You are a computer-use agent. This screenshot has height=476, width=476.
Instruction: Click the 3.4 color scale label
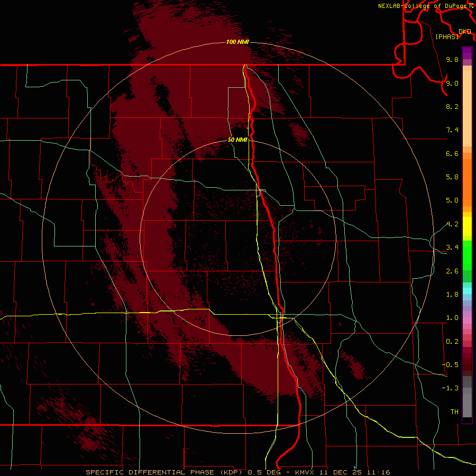click(452, 248)
